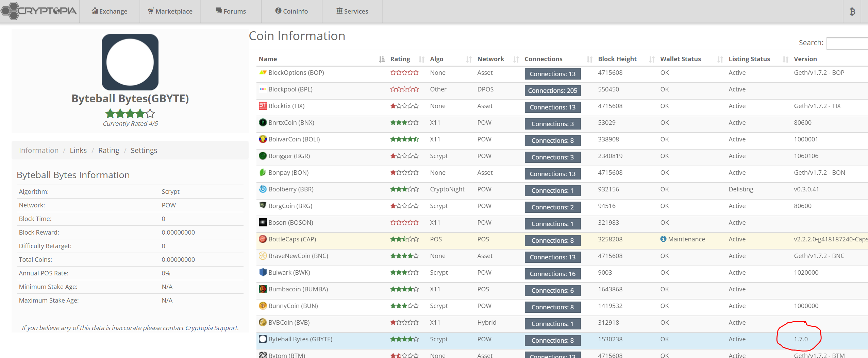Click Byteball Connections: 8 button
868x358 pixels.
552,340
